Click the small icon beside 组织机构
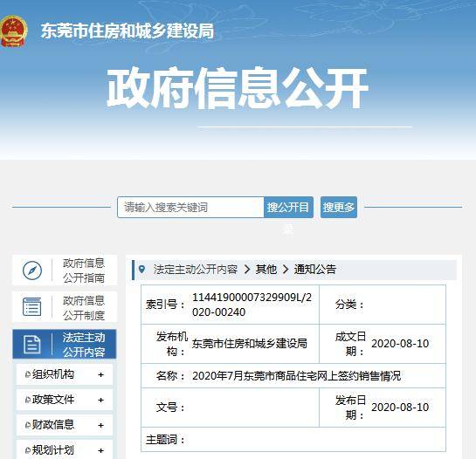Viewport: 476px width, 459px height. tap(28, 374)
